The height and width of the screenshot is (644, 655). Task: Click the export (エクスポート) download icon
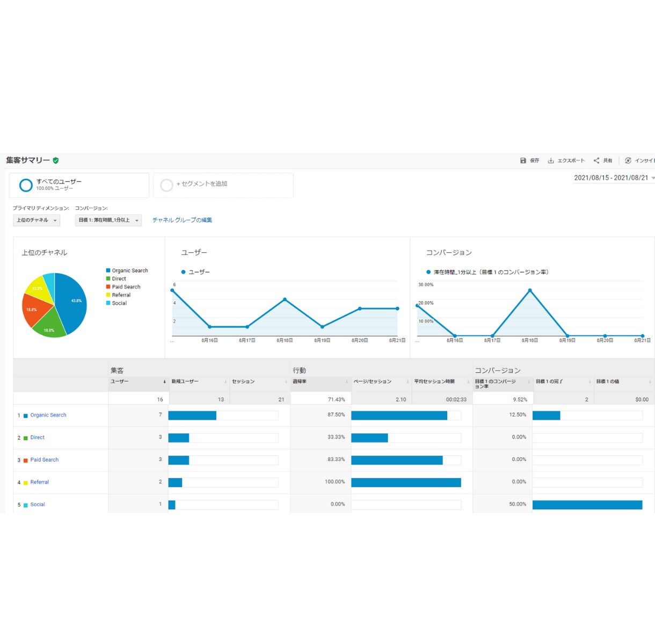pos(551,160)
